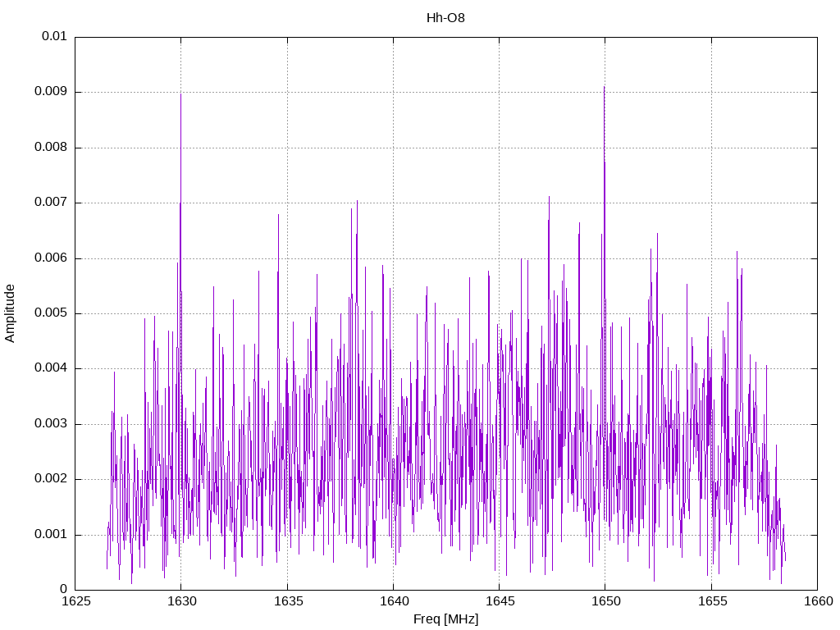840x630 pixels.
Task: Click y-axis tick value 0.009
Action: point(50,91)
